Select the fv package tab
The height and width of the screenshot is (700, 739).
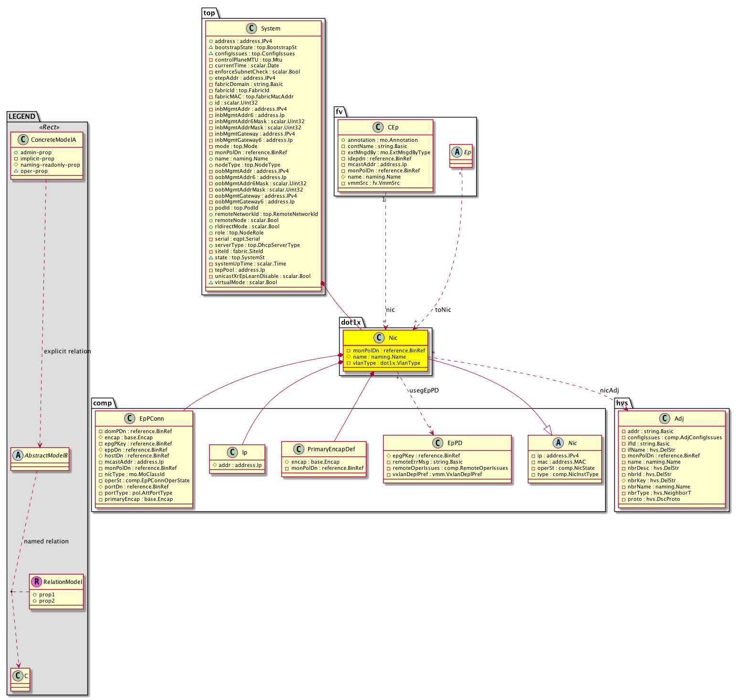339,112
